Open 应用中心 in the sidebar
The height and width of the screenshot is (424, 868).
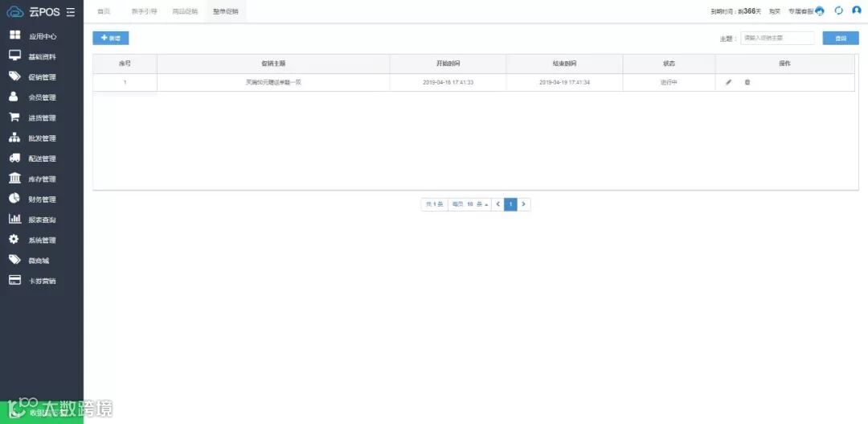click(42, 36)
